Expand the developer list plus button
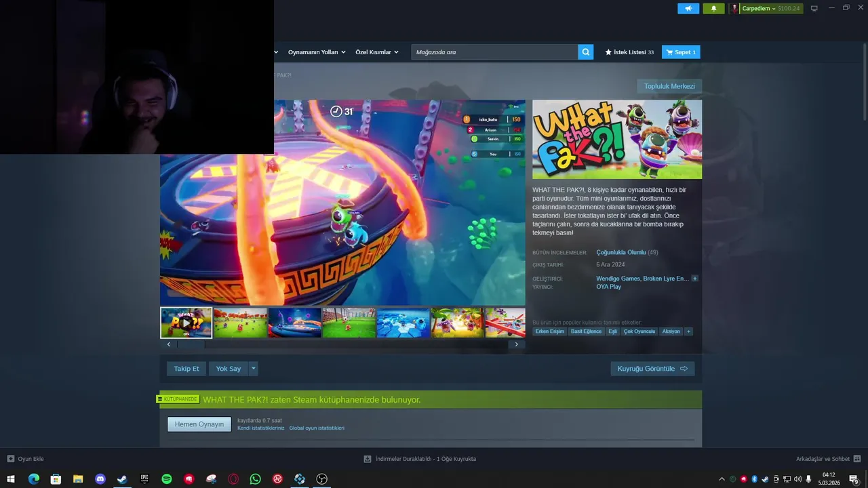The height and width of the screenshot is (488, 868). coord(694,279)
